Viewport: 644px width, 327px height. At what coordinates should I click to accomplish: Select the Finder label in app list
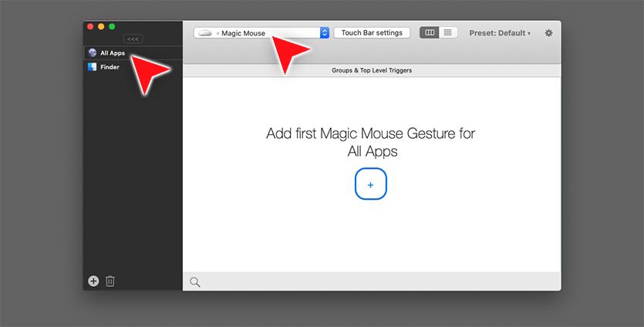tap(110, 67)
